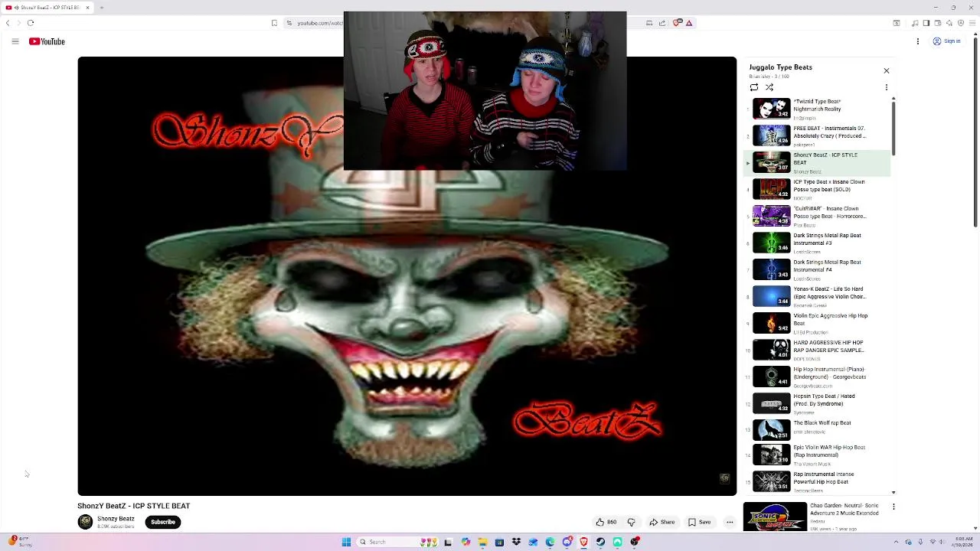Open the taskbar clock and date
Viewport: 980px width, 551px height.
pos(963,542)
